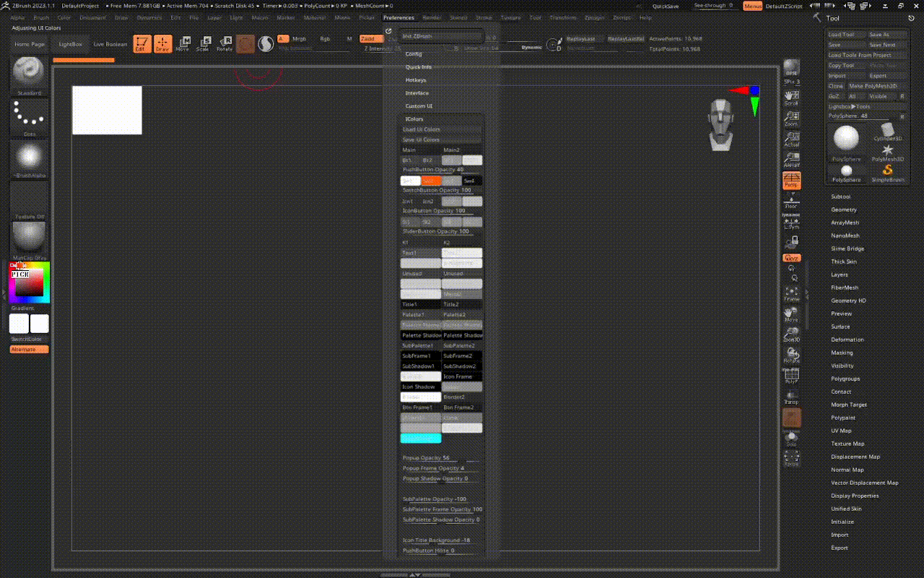Image resolution: width=924 pixels, height=578 pixels.
Task: Click the AAHalf icon
Action: [x=792, y=160]
